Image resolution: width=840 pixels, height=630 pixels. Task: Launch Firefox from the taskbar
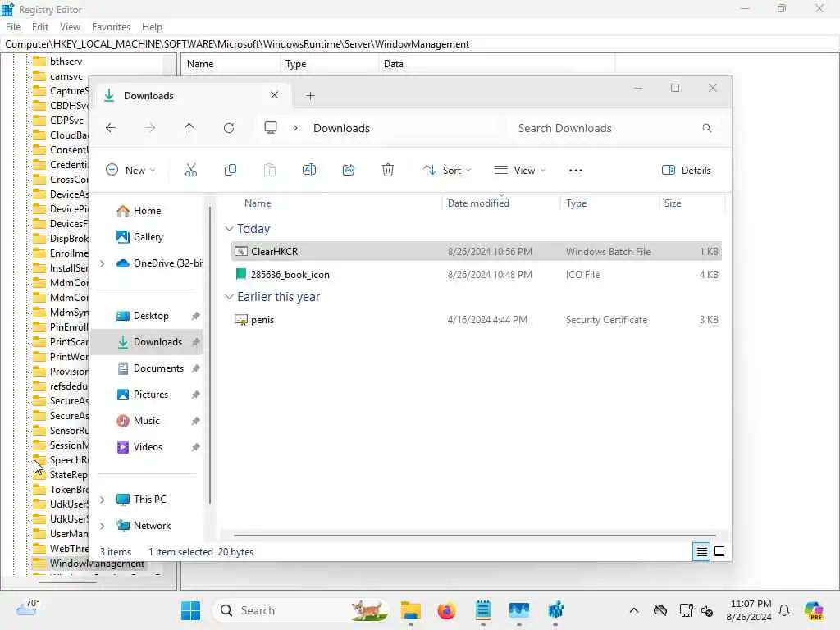(x=447, y=610)
